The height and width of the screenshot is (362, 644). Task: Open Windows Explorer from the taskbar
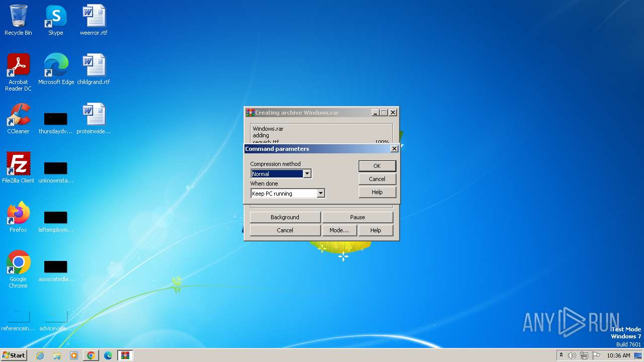point(57,355)
